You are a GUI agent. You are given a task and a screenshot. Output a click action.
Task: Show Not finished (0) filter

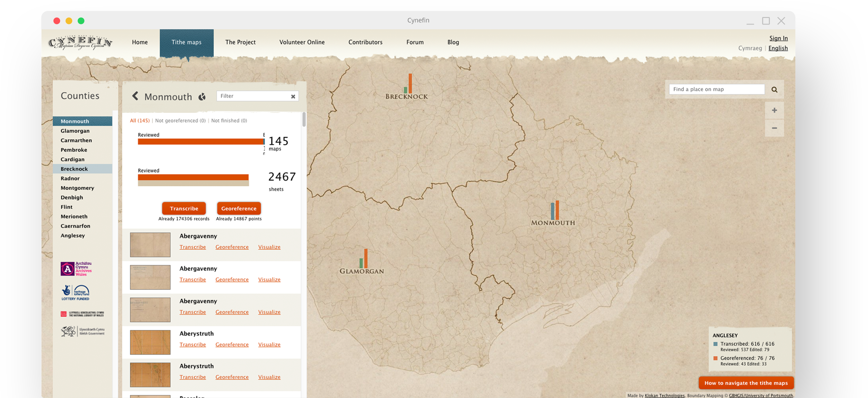[x=229, y=121]
